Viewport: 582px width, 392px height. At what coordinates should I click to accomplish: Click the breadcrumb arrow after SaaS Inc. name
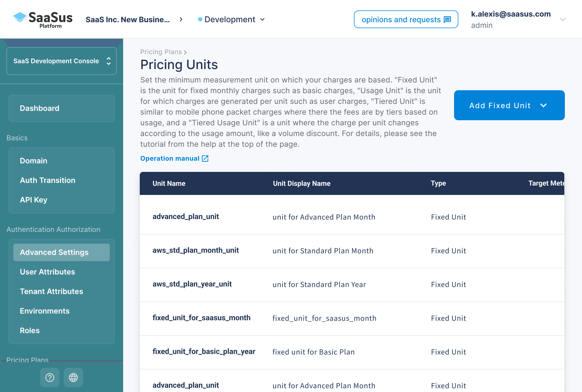tap(181, 19)
